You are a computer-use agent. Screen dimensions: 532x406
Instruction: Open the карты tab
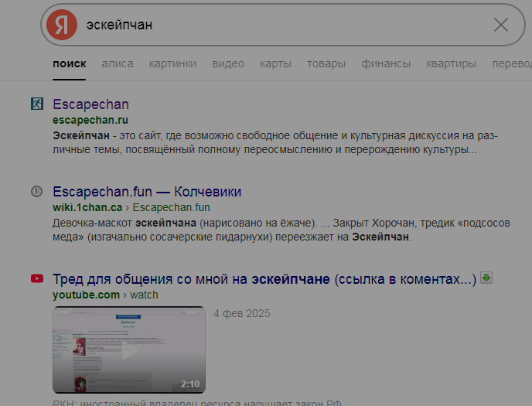point(275,63)
